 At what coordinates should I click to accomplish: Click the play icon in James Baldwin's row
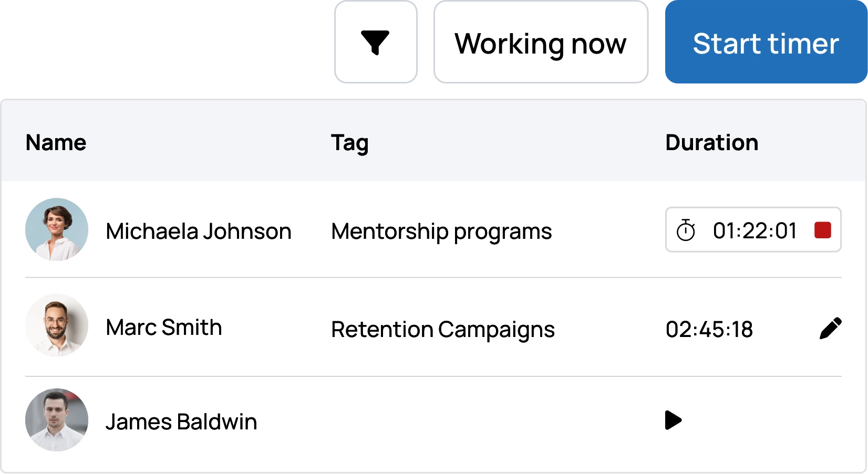click(673, 420)
